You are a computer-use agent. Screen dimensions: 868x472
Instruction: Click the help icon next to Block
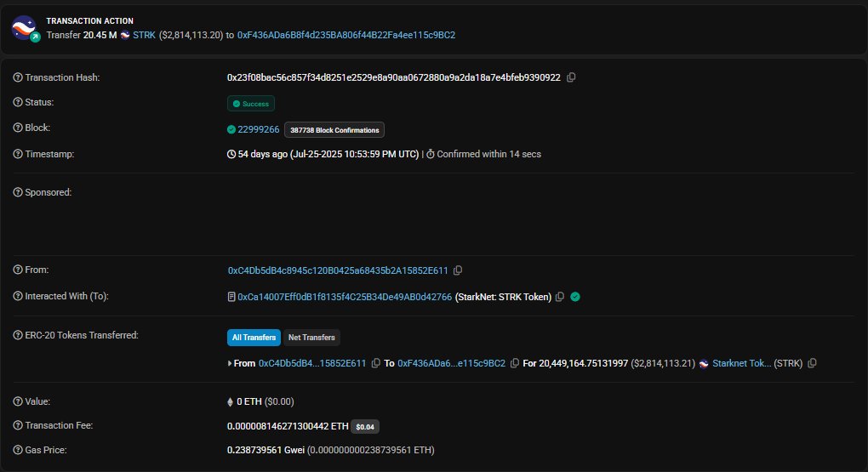[18, 128]
